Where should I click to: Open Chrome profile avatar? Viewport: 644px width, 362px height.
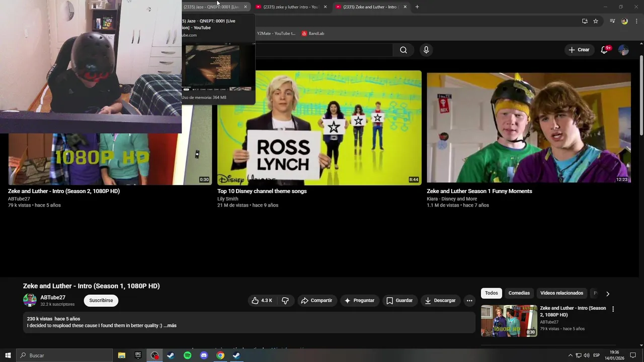point(624,21)
